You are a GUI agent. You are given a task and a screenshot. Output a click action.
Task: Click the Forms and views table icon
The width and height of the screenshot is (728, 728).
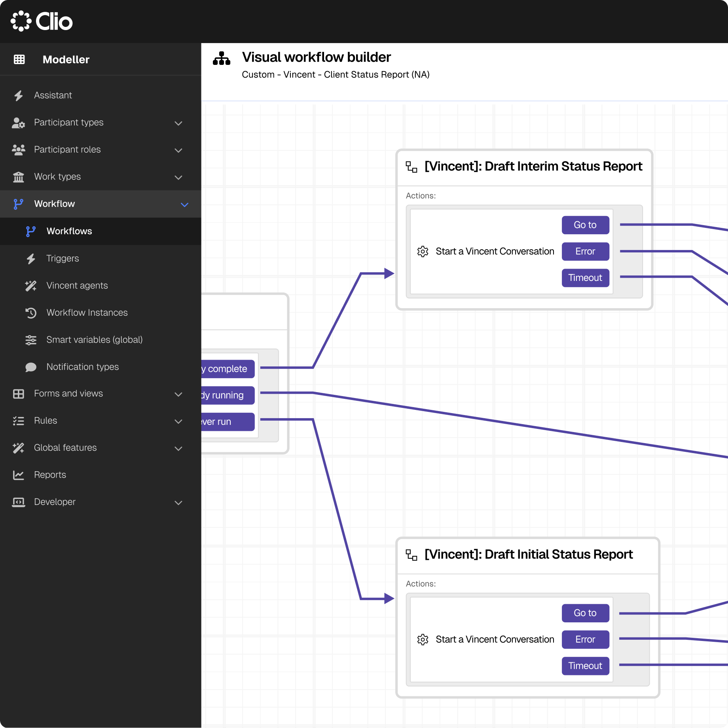pyautogui.click(x=19, y=394)
